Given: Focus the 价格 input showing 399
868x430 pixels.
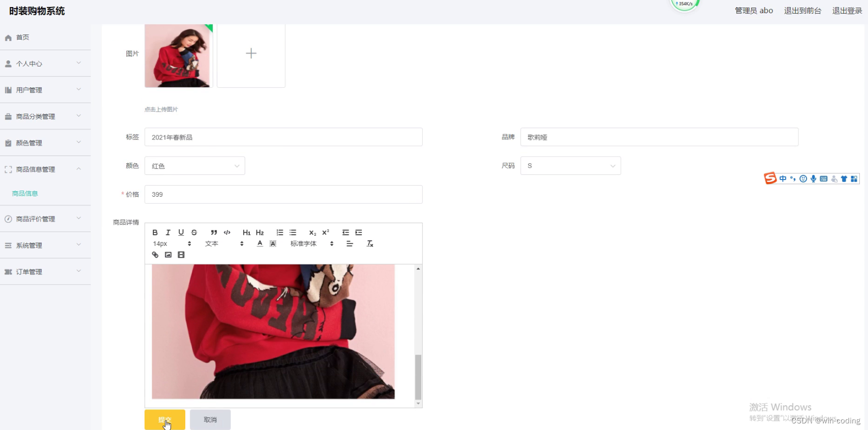Looking at the screenshot, I should click(x=283, y=194).
